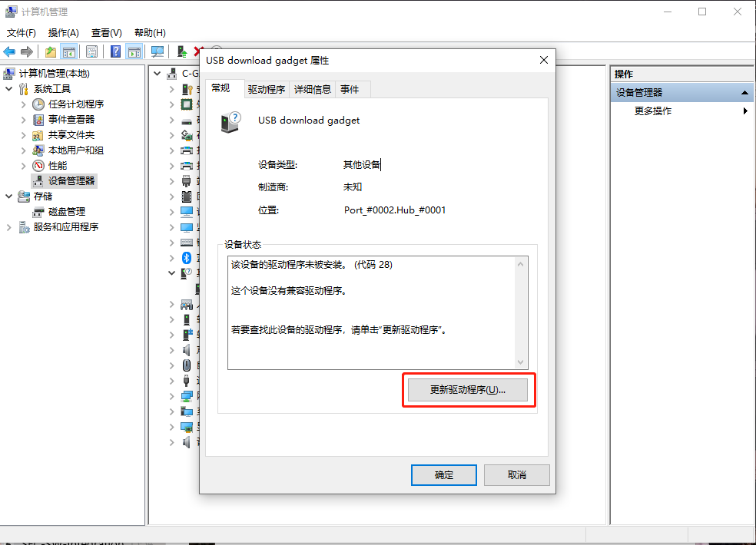
Task: Click the Scan for hardware changes monitor icon
Action: (157, 51)
